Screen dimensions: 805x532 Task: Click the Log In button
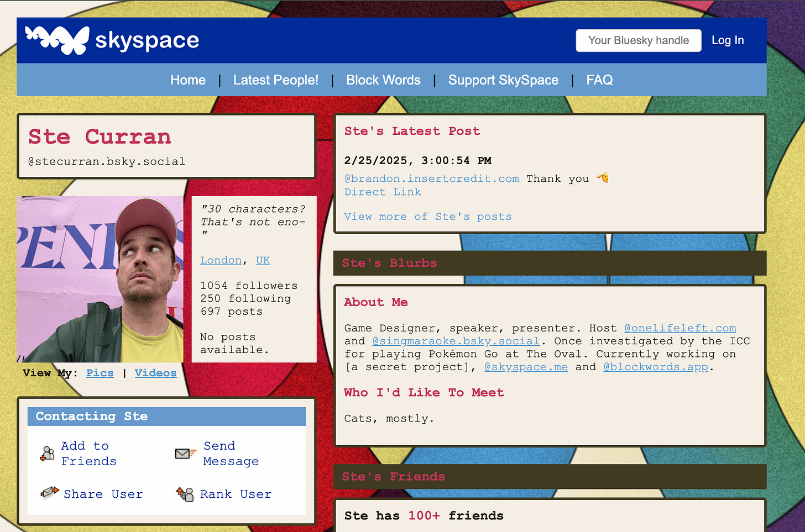728,40
